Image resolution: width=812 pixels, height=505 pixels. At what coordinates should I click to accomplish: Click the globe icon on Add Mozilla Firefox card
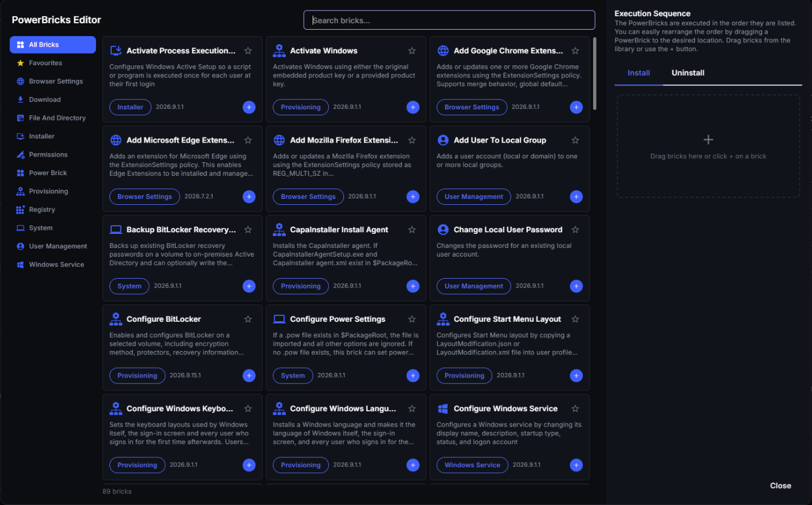279,140
